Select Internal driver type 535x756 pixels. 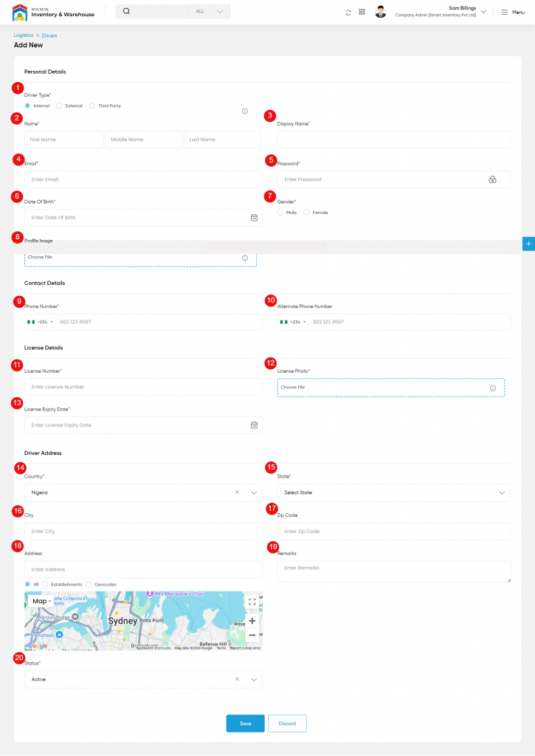pos(27,106)
